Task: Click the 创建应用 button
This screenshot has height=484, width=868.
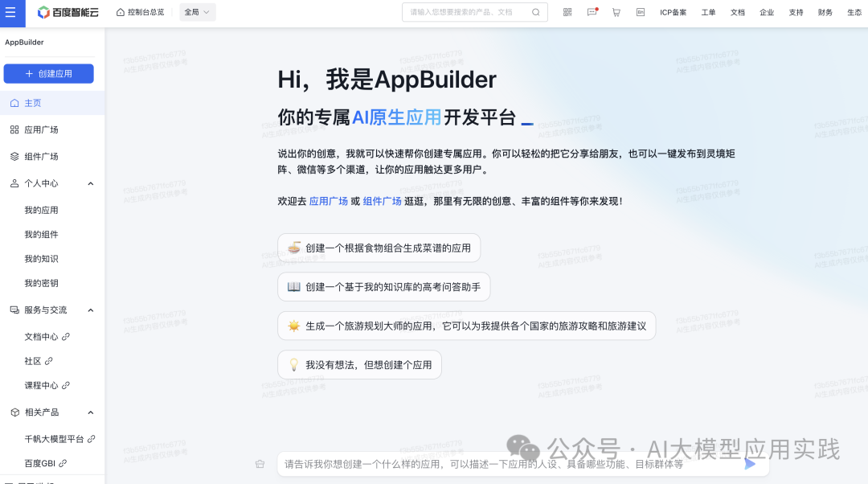Action: pos(49,74)
